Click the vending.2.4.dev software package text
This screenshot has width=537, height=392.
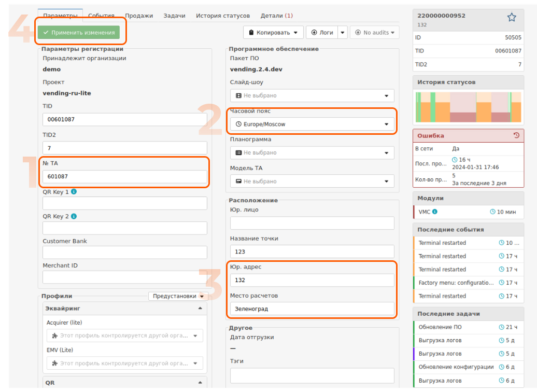256,69
